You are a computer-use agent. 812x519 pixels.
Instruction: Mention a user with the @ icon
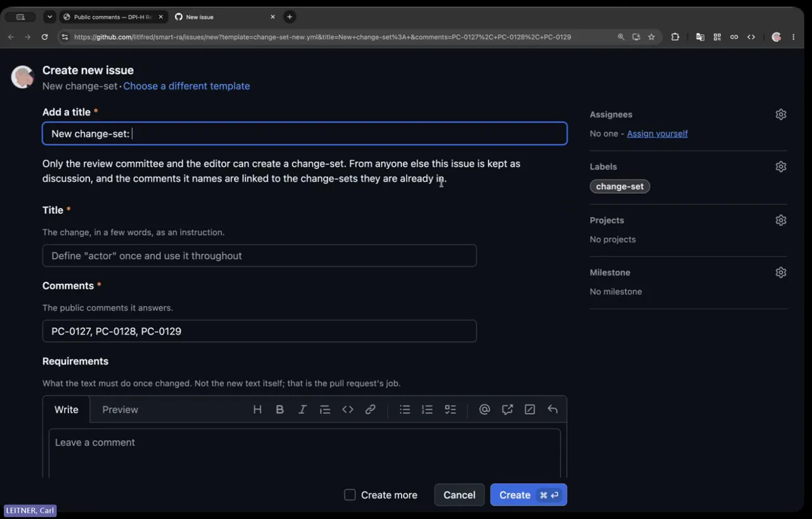(485, 409)
